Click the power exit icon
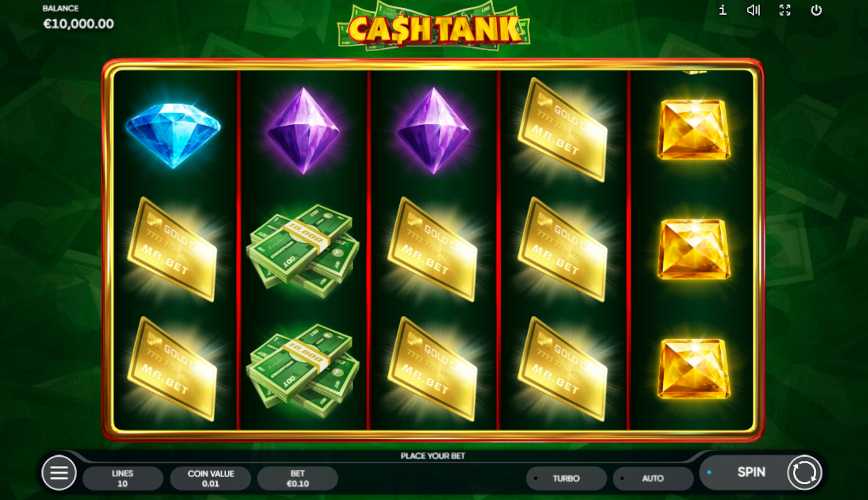This screenshot has width=868, height=500. pyautogui.click(x=816, y=10)
